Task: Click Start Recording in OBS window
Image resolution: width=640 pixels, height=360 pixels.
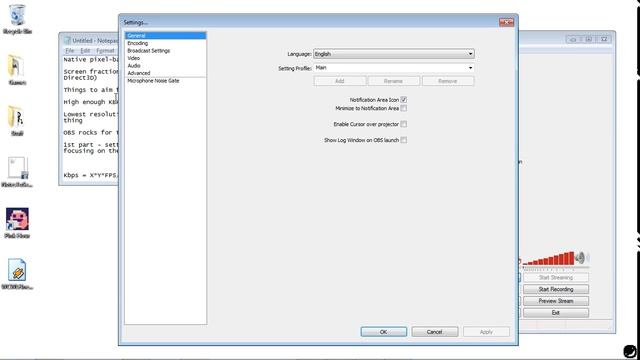Action: tap(556, 289)
